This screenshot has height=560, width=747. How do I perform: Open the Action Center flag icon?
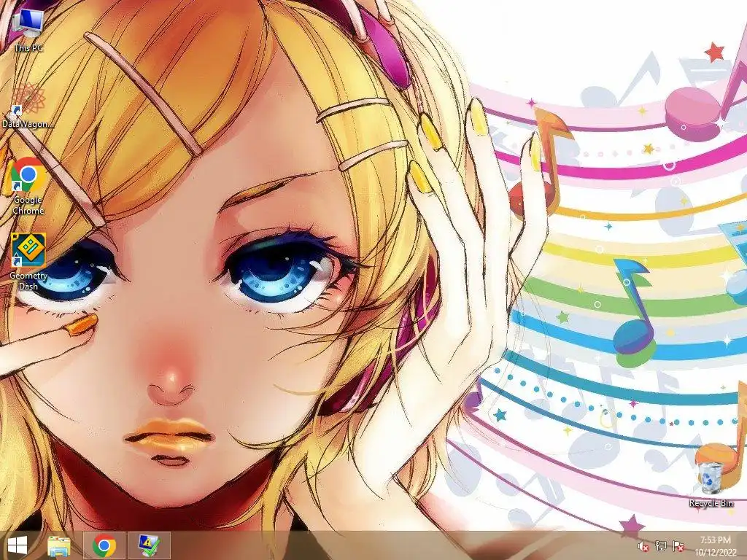click(x=678, y=546)
